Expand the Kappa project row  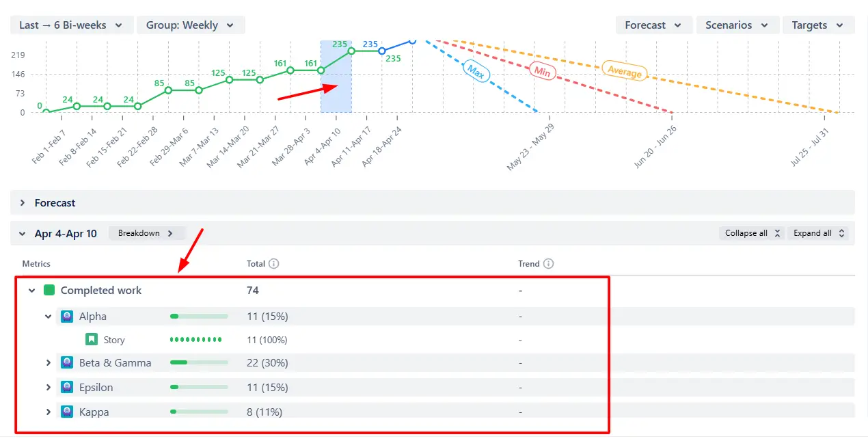click(x=49, y=412)
